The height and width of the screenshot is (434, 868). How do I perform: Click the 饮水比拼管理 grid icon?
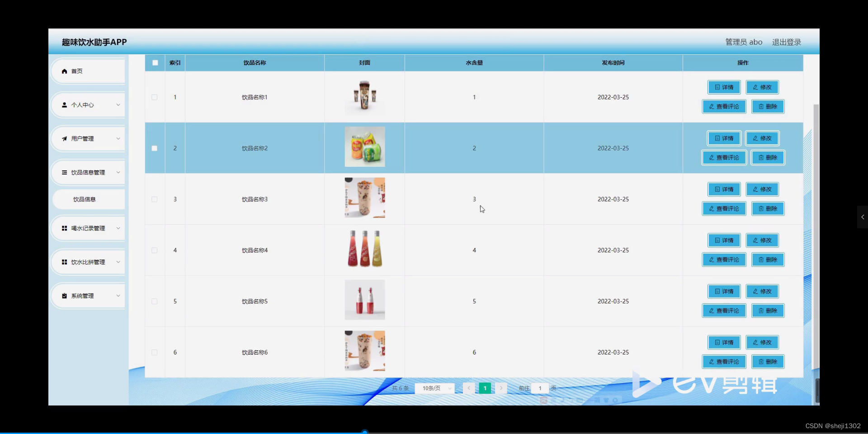click(x=65, y=262)
